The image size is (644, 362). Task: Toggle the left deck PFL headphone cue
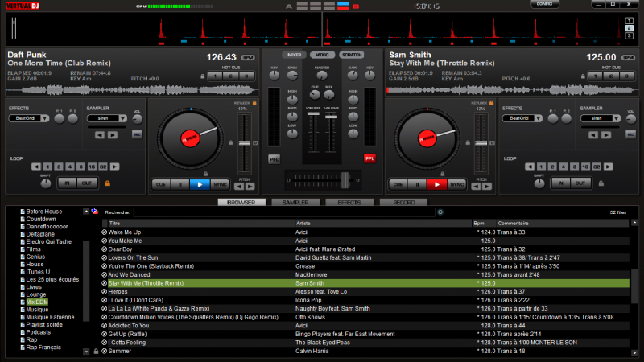[x=275, y=158]
